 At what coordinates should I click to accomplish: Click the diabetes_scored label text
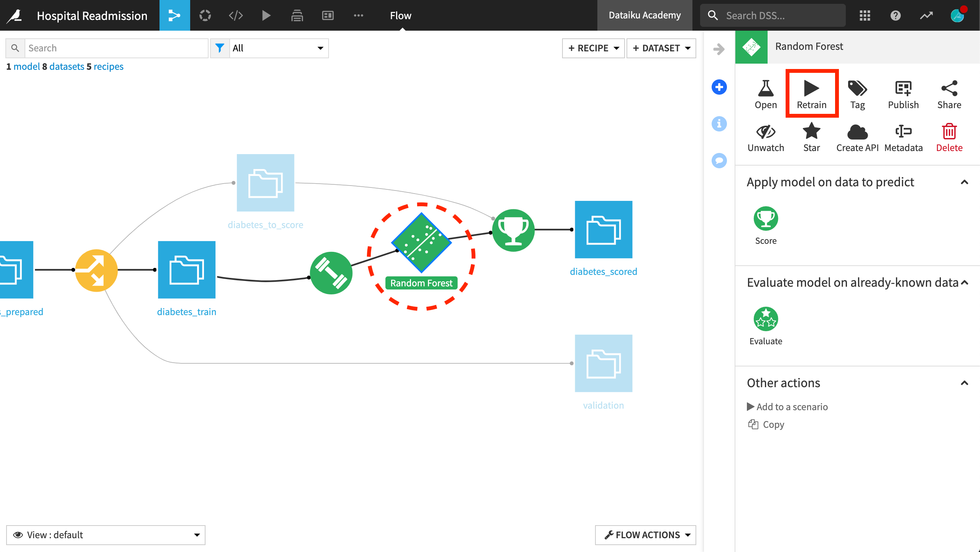coord(603,271)
